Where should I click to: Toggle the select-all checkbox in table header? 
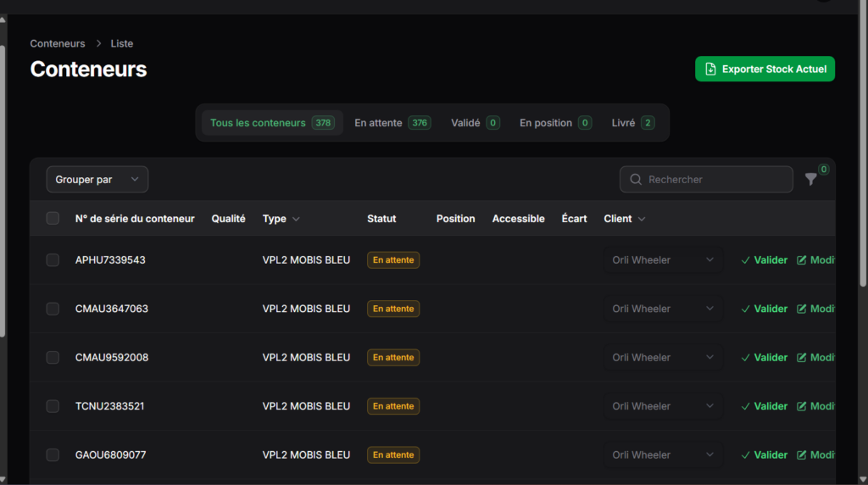[x=53, y=219]
